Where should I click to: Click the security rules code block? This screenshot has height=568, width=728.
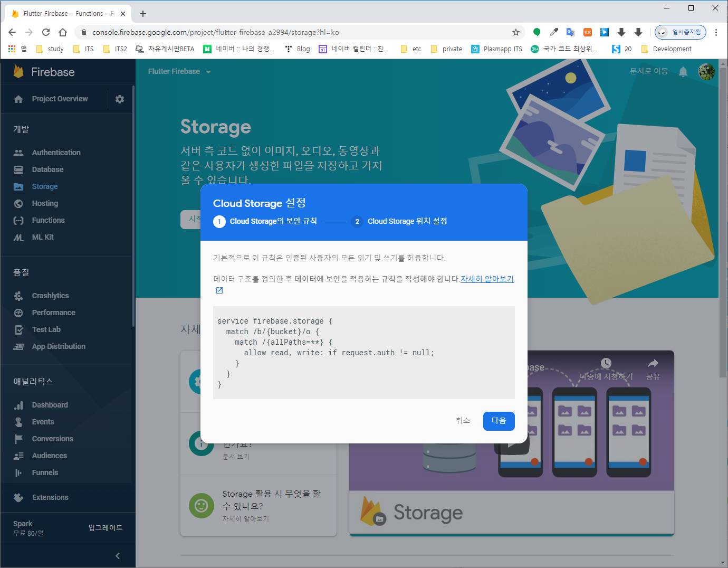coord(364,353)
